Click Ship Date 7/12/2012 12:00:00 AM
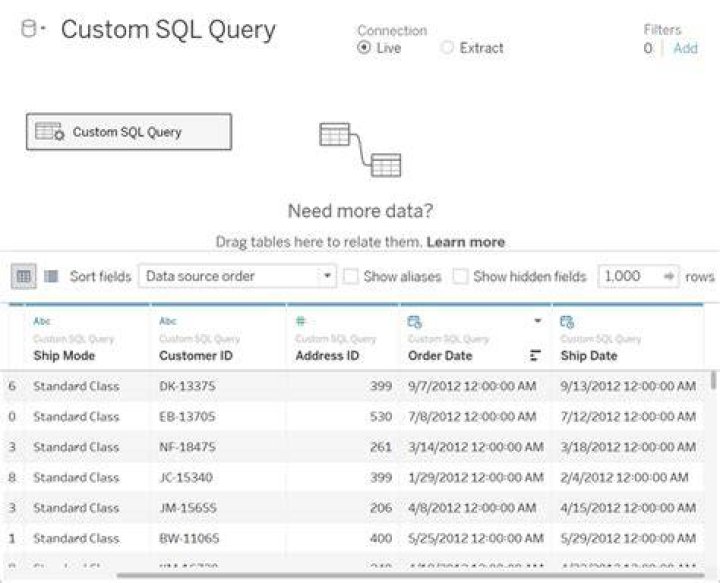The height and width of the screenshot is (583, 720). [x=628, y=416]
